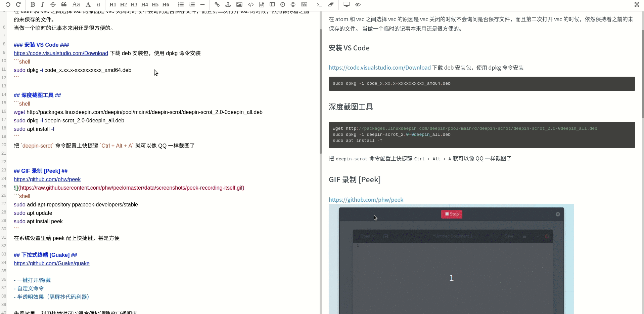Click preview heading '安装 VS Code'

coord(349,48)
